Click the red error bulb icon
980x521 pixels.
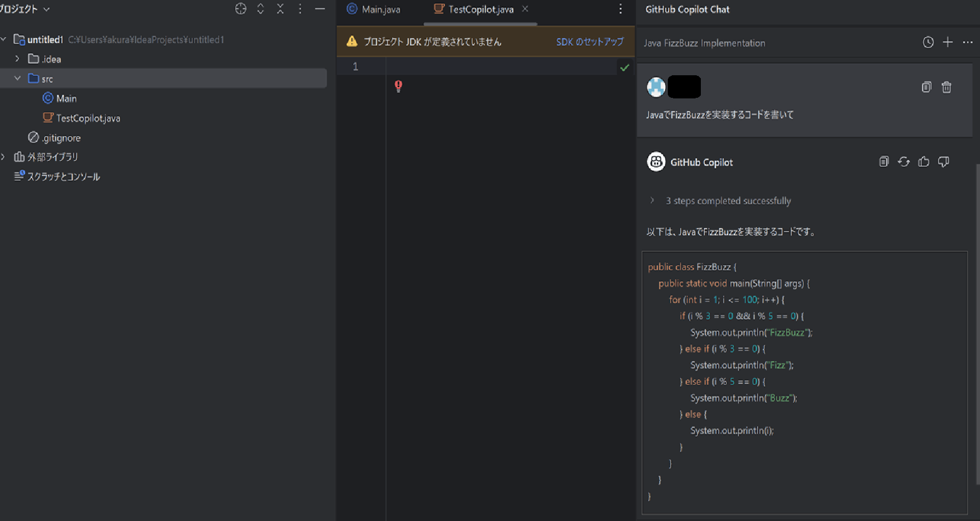point(398,86)
